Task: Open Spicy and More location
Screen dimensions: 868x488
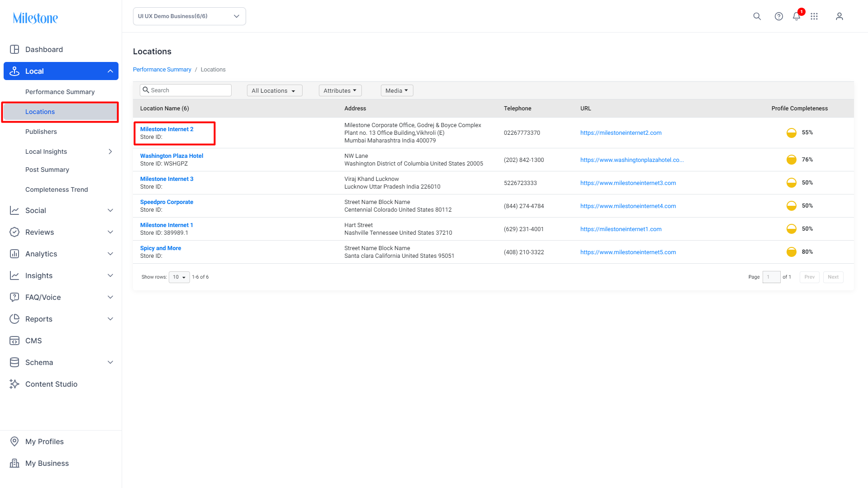Action: tap(161, 248)
